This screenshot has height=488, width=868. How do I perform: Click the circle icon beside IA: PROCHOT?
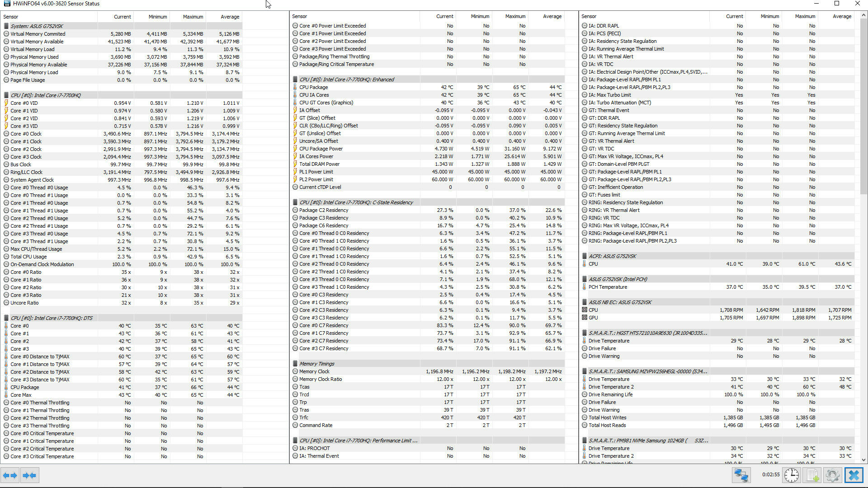point(295,448)
